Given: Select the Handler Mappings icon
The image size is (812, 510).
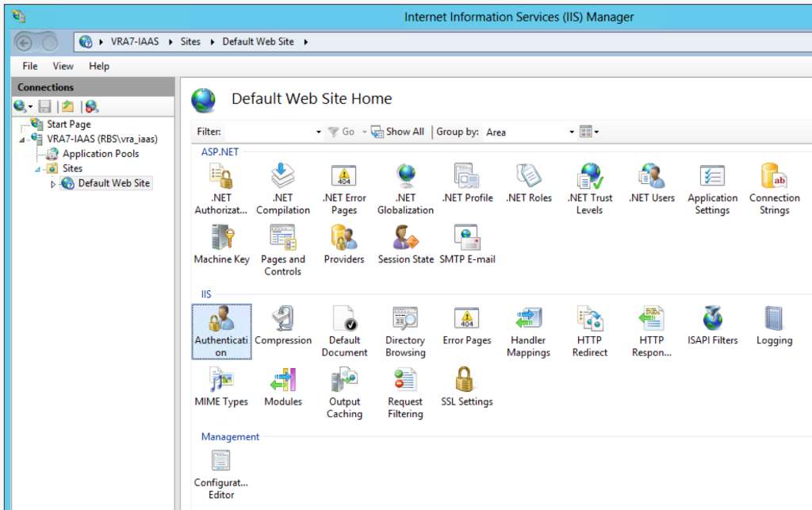Looking at the screenshot, I should [528, 325].
